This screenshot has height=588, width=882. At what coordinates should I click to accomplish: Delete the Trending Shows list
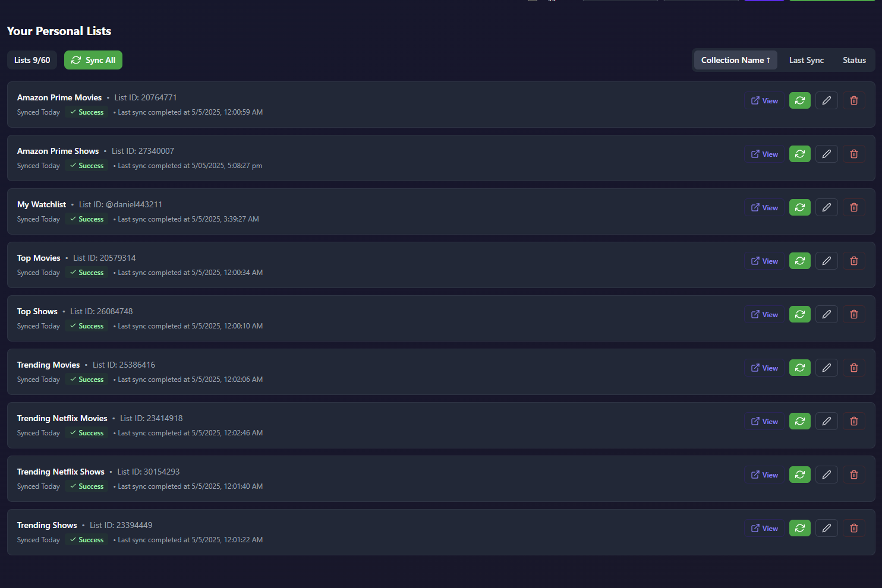(x=853, y=528)
